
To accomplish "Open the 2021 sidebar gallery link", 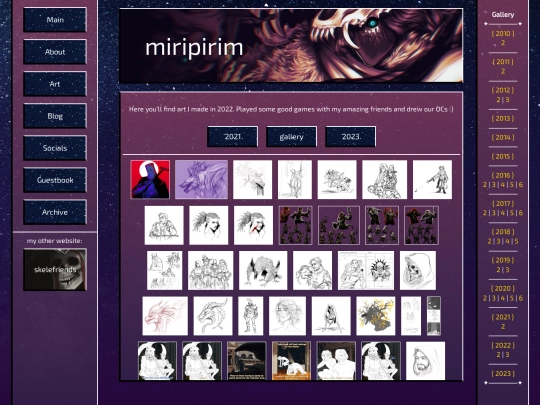I will 503,317.
